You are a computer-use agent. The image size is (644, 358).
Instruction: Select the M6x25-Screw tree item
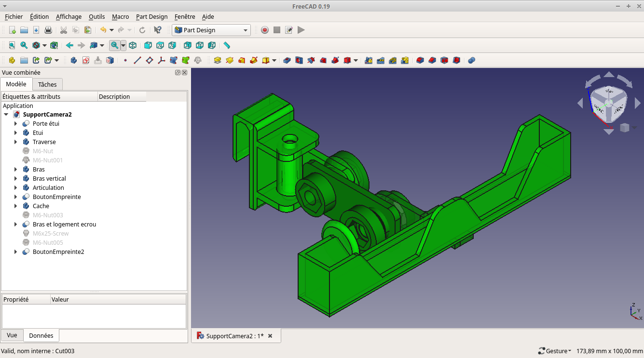[51, 234]
